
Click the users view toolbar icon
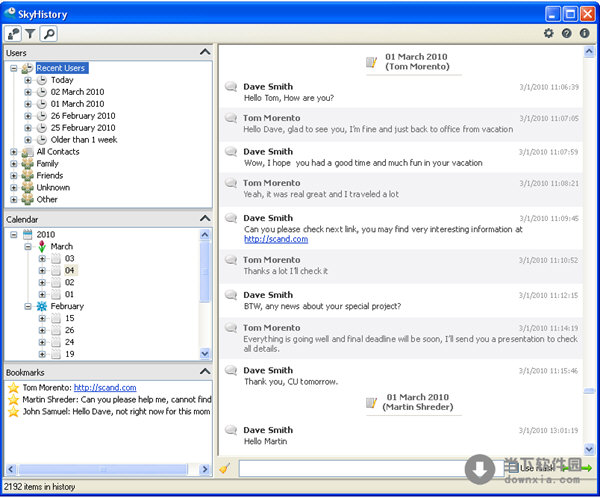pos(13,33)
